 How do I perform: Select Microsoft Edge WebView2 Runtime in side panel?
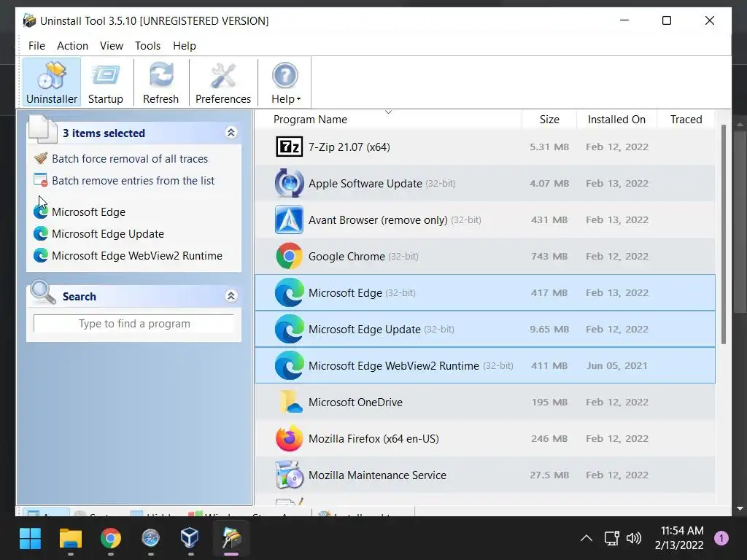[136, 256]
